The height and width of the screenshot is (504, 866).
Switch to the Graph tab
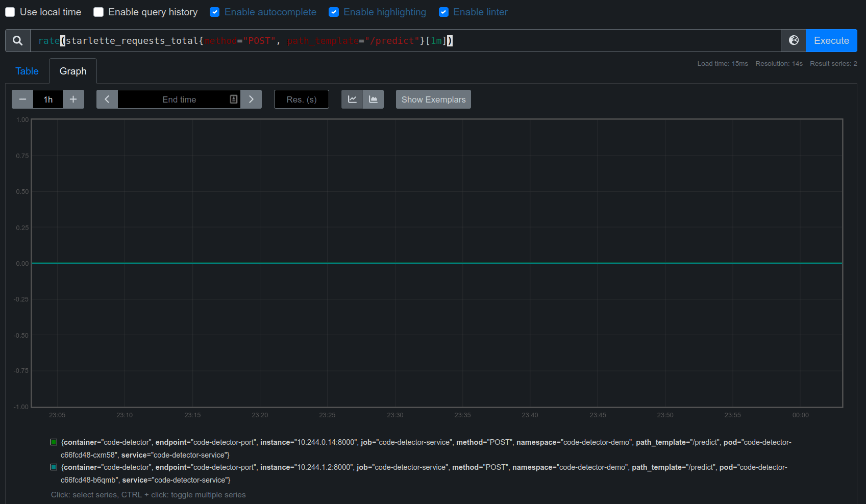click(72, 71)
